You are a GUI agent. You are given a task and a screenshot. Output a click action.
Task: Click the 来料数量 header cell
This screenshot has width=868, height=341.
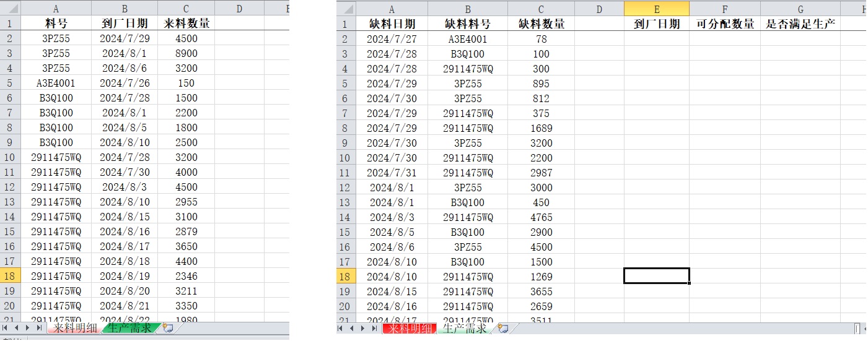(x=186, y=23)
